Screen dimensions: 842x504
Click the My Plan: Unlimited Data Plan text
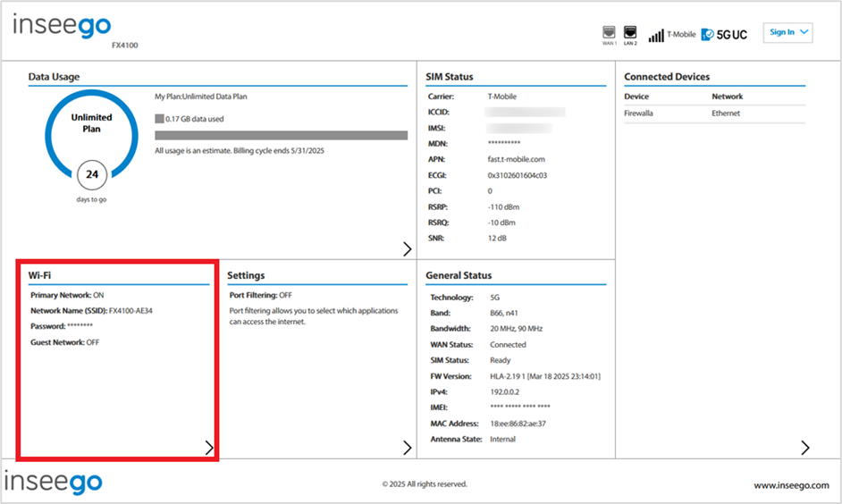point(201,97)
